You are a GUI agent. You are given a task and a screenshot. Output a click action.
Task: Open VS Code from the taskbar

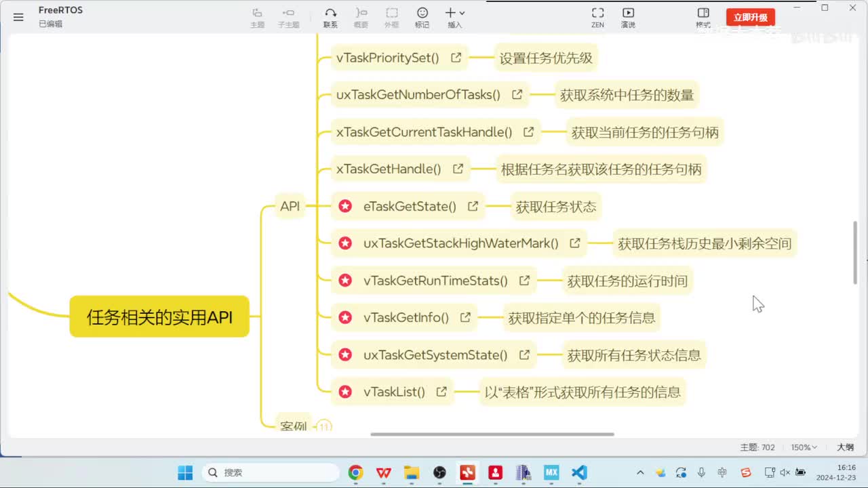click(579, 472)
